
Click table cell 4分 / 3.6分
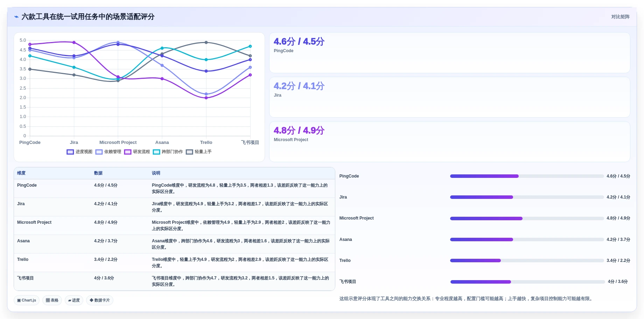tap(104, 278)
